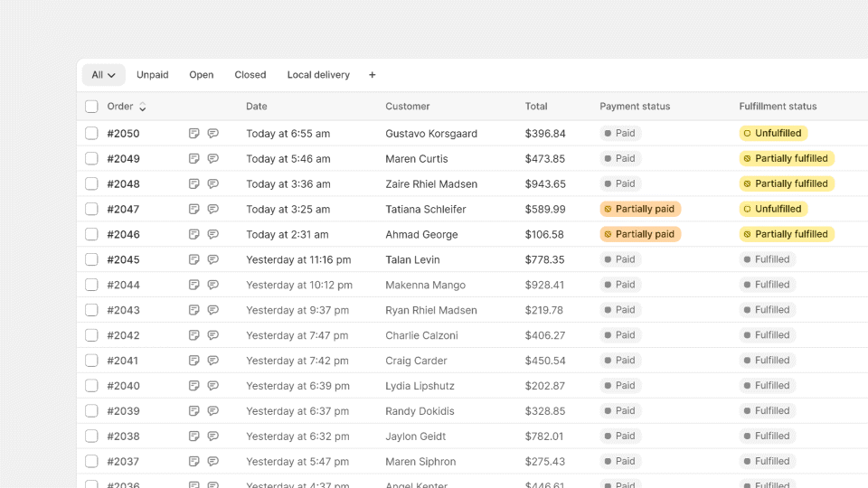Click the Unfulfilled status badge for order #2050
The width and height of the screenshot is (868, 488).
(772, 133)
